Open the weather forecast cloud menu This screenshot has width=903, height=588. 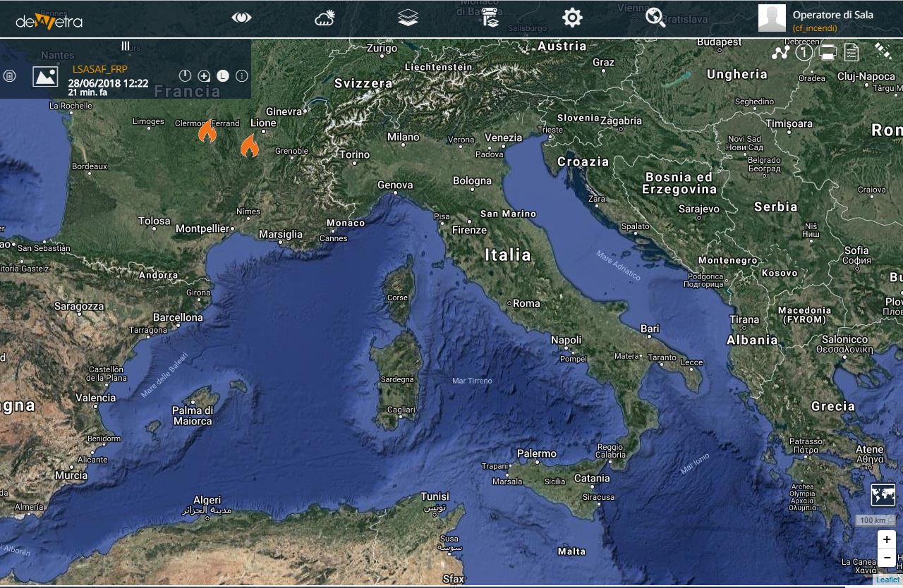click(325, 18)
